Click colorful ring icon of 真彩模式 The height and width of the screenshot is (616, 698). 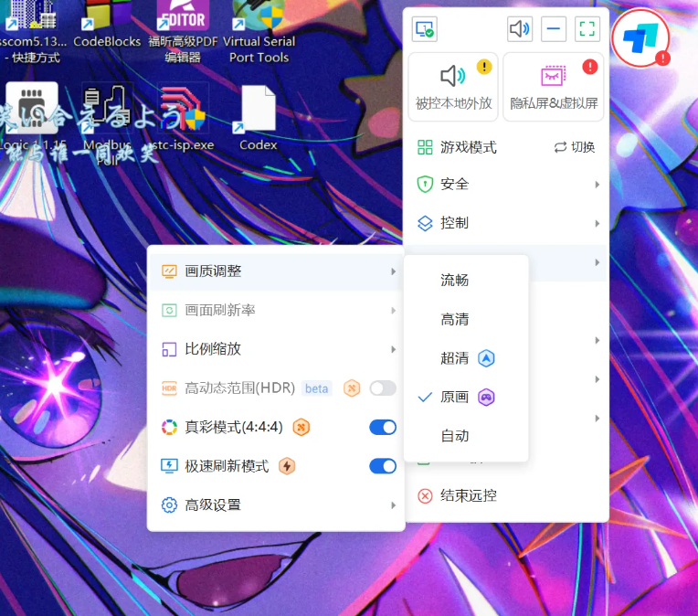pyautogui.click(x=169, y=427)
